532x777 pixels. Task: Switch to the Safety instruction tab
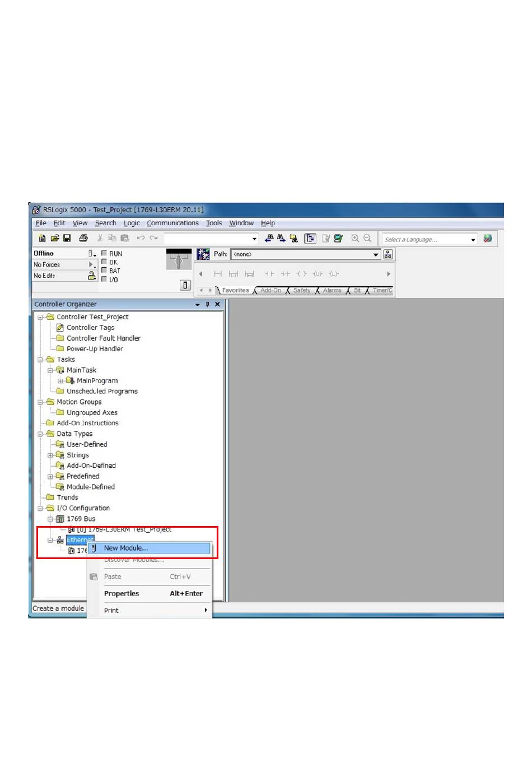tap(302, 290)
